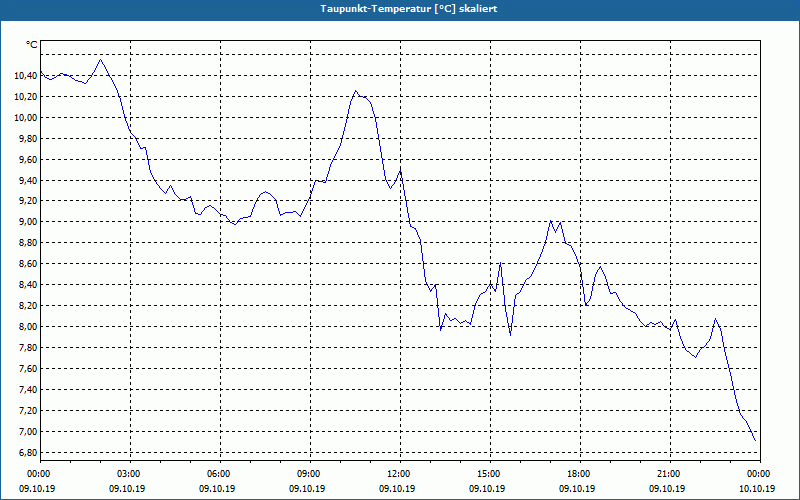This screenshot has height=500, width=800.
Task: Select the 09.10.19 date under 03:00
Action: [x=127, y=489]
